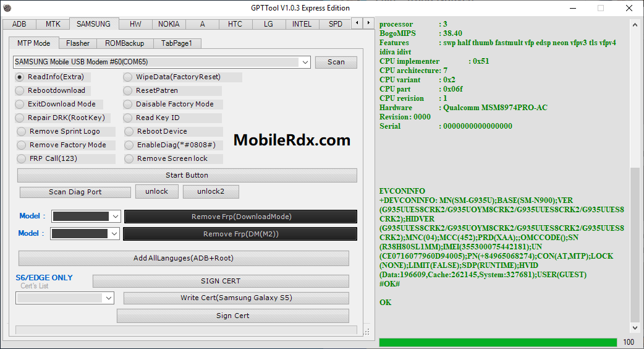Click the EVCONINFO log line
The image size is (644, 349).
[x=402, y=191]
